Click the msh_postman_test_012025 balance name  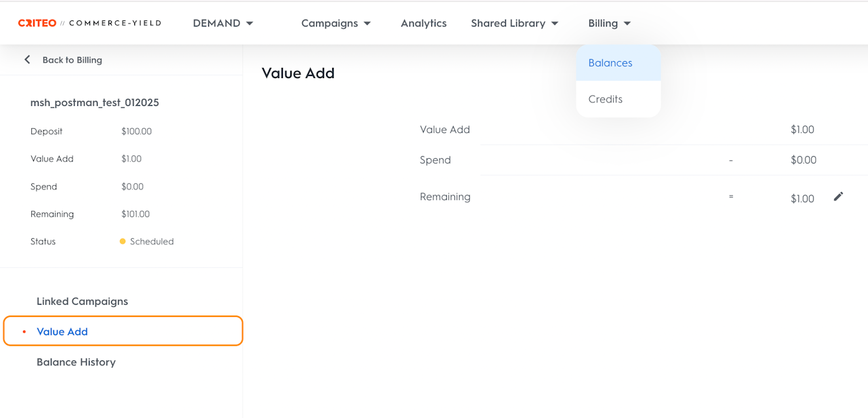pyautogui.click(x=95, y=103)
